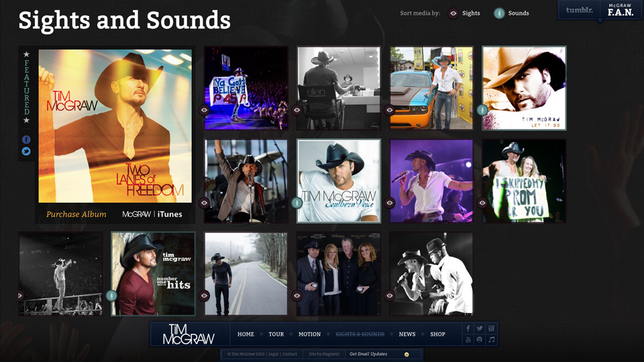
Task: Click eye icon on 'I Skipped My Prom' photo
Action: (x=482, y=203)
